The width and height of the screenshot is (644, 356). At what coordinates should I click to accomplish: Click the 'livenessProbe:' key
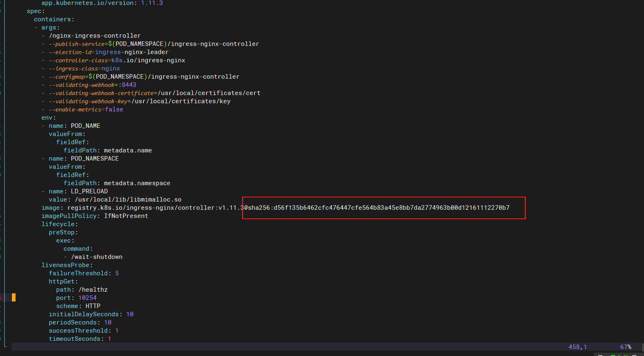click(x=67, y=265)
